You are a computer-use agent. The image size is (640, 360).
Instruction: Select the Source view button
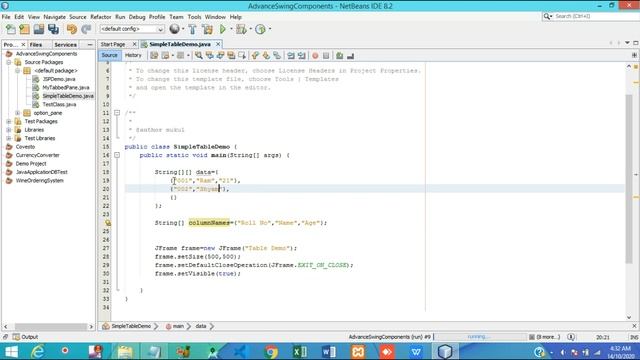pyautogui.click(x=109, y=55)
